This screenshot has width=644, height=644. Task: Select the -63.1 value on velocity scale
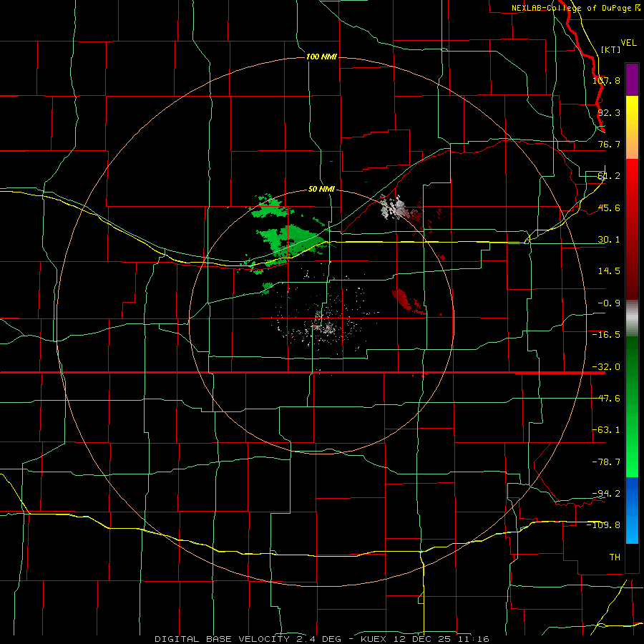[606, 430]
